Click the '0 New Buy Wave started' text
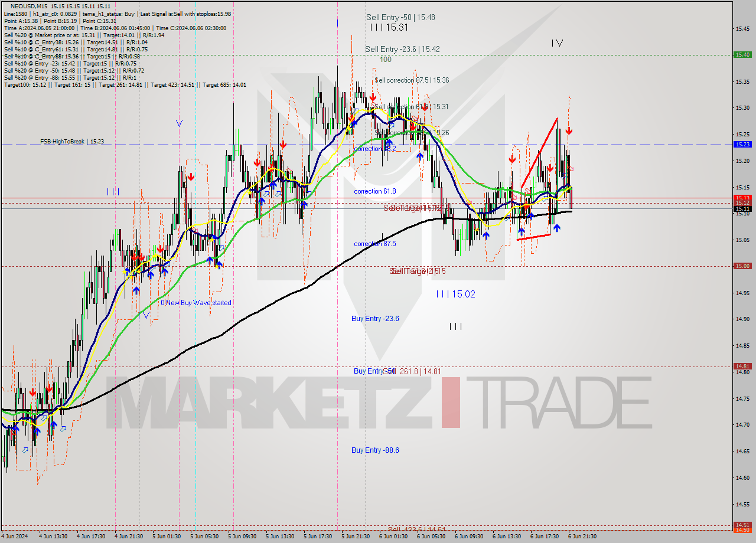Viewport: 756px width, 543px height. 196,303
